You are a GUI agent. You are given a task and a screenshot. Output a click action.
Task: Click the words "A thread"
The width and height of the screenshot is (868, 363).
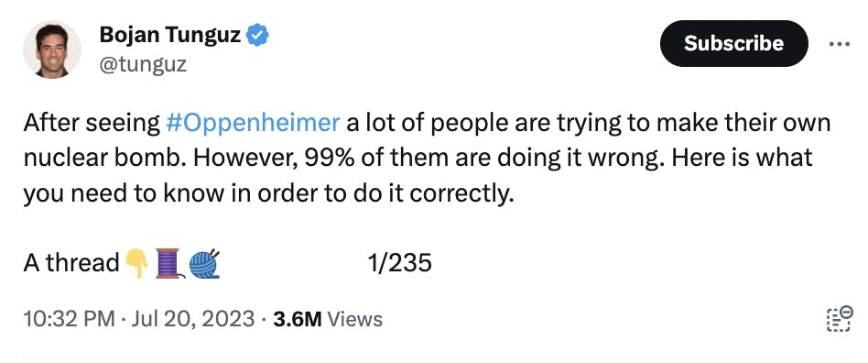[71, 263]
